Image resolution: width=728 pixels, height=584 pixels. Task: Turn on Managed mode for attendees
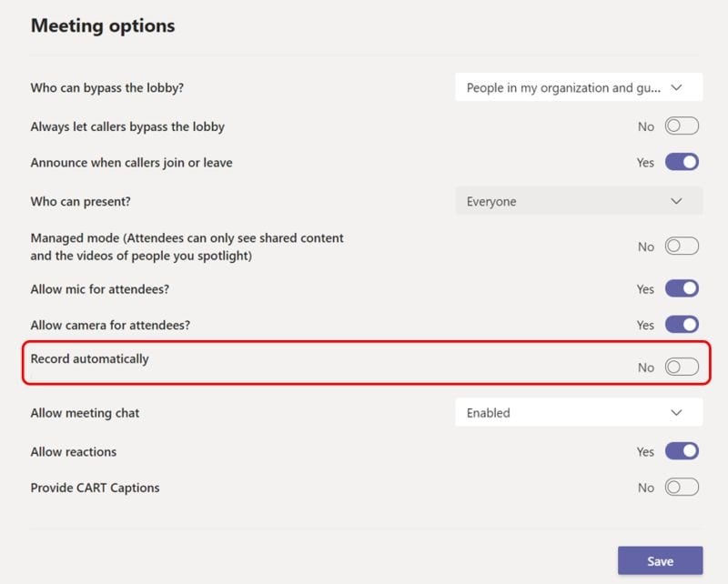coord(681,246)
